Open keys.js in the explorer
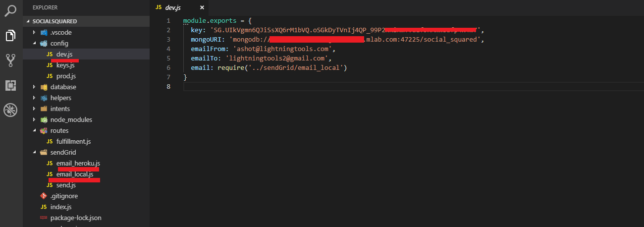This screenshot has width=644, height=227. tap(65, 65)
